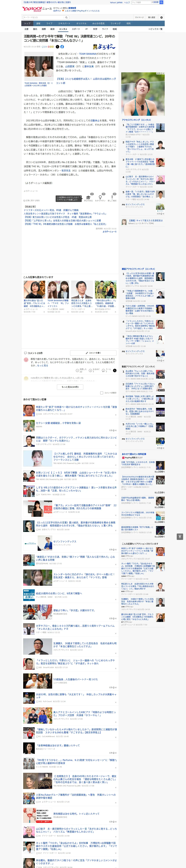Screen dimensions: 186x868
Task: Select the 経済 category
Action: (52, 29)
